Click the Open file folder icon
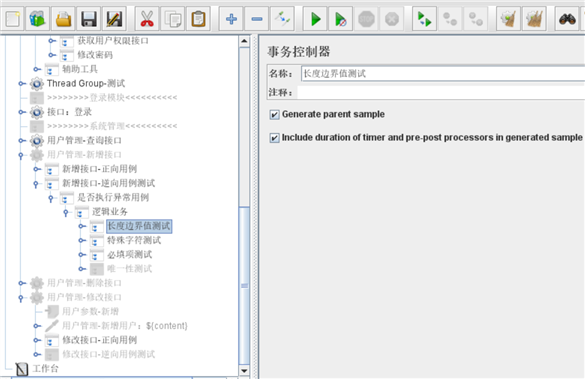This screenshot has height=379, width=585. pyautogui.click(x=63, y=19)
